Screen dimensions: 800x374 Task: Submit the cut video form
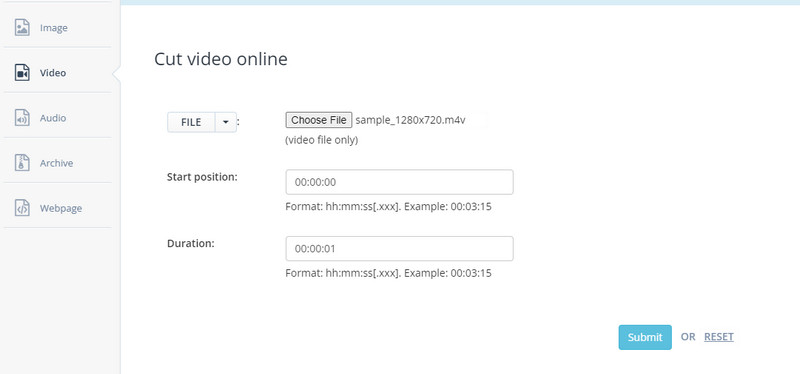[x=645, y=337]
